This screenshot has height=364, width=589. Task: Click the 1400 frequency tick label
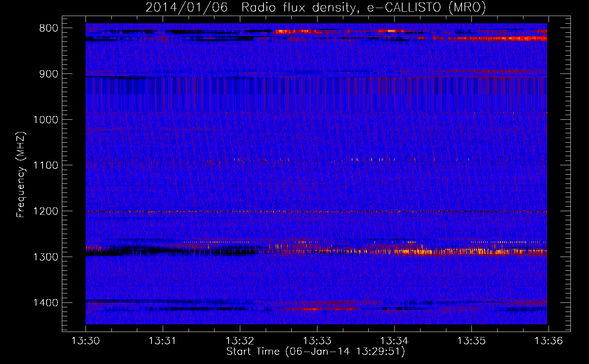46,303
